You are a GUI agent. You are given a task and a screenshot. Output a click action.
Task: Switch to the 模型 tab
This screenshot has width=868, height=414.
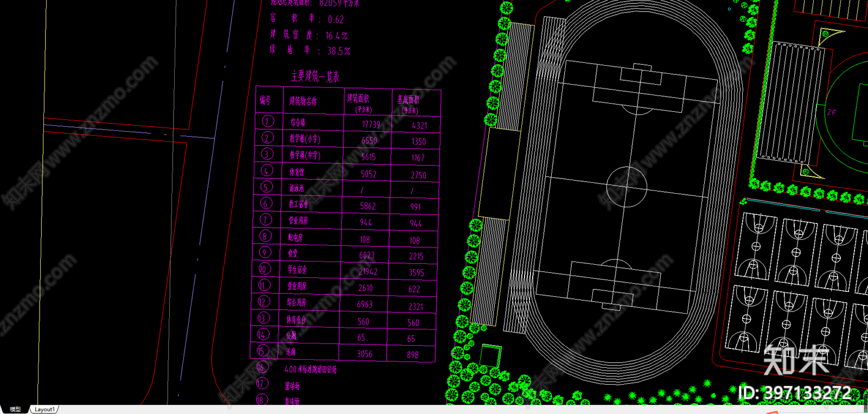pos(15,409)
